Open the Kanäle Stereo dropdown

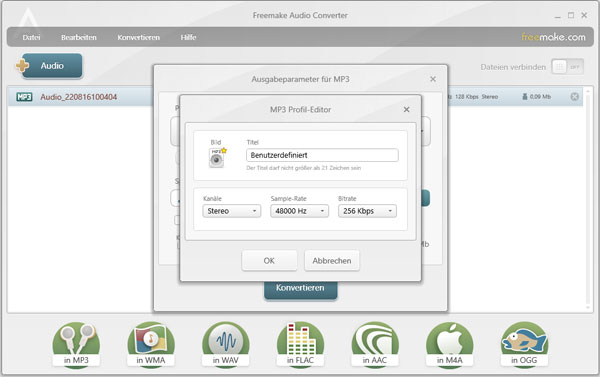(x=232, y=211)
